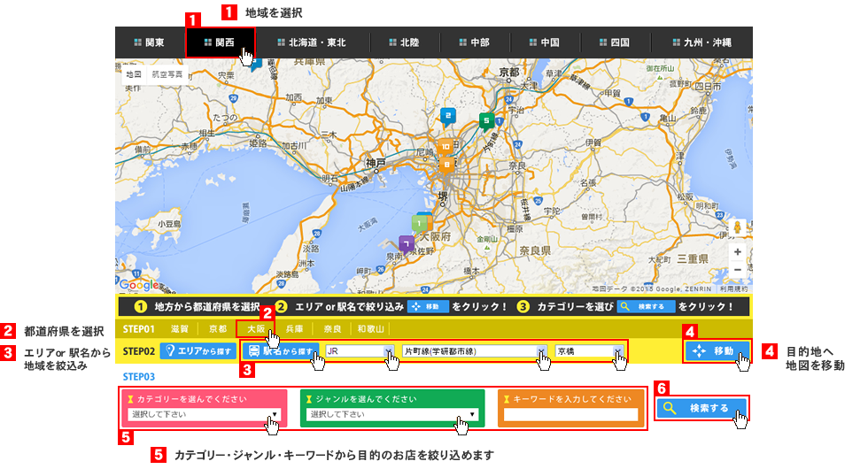Image resolution: width=868 pixels, height=469 pixels.
Task: Open the JR railway company dropdown
Action: pos(359,351)
